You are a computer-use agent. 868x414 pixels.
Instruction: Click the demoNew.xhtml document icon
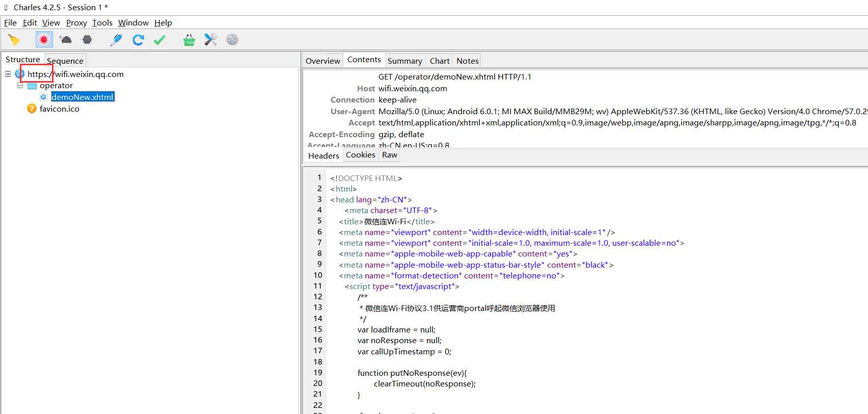click(x=43, y=97)
